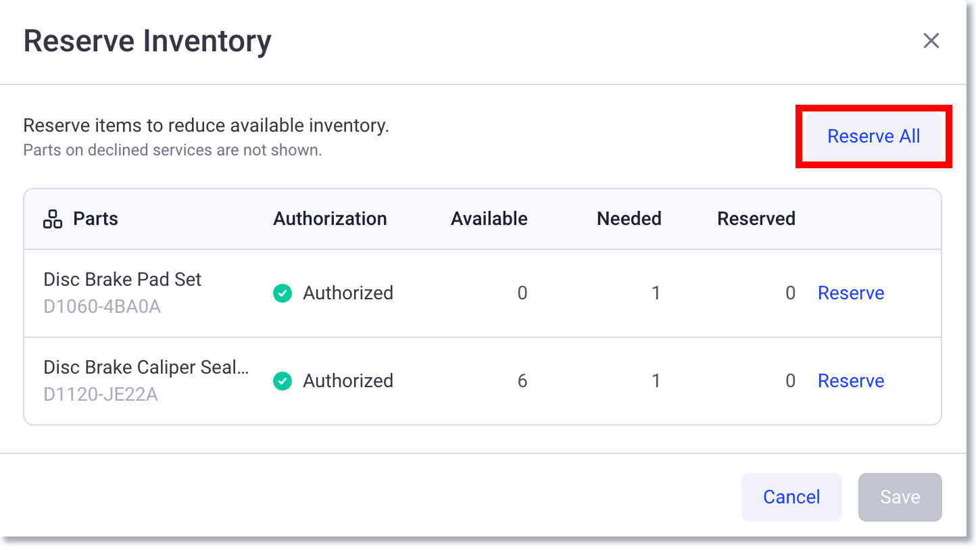This screenshot has height=550, width=980.
Task: Click the Reserved column header
Action: [x=756, y=218]
